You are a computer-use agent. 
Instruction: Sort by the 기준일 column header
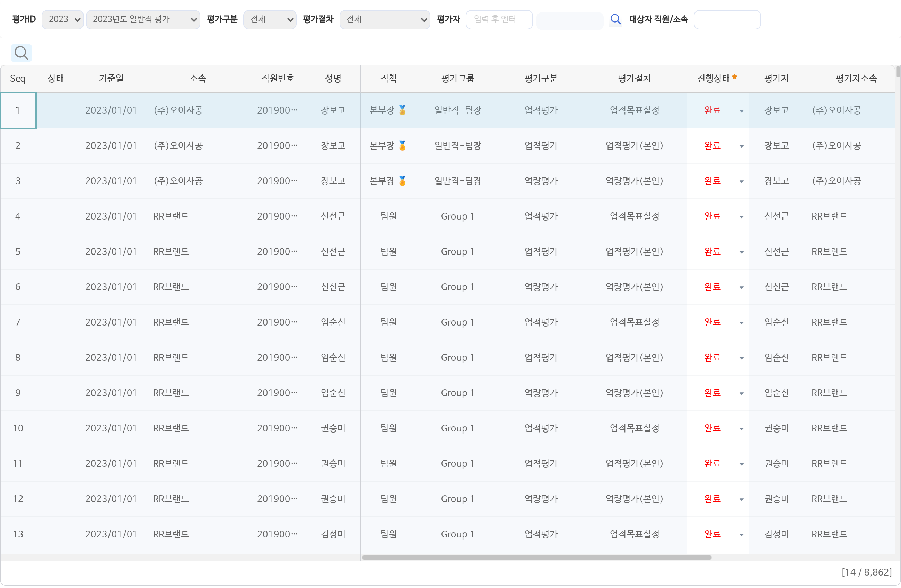[x=111, y=79]
